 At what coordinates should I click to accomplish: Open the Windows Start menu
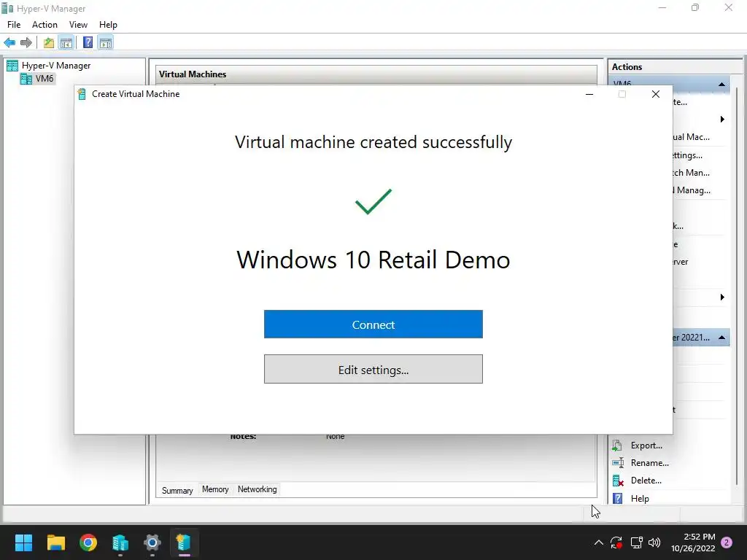pos(23,542)
